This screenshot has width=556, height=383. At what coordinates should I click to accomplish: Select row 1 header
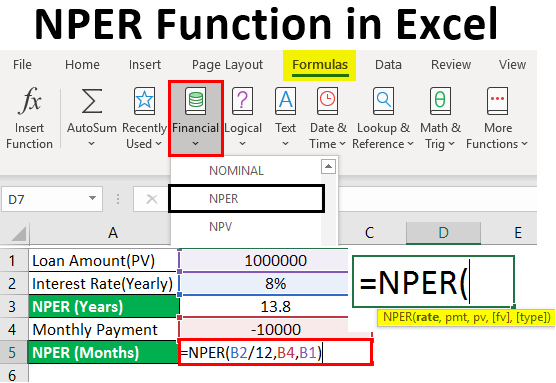pos(13,260)
